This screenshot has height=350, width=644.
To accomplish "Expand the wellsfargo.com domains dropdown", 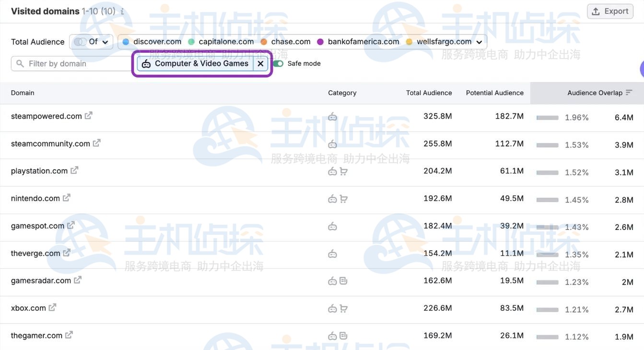I will (479, 41).
